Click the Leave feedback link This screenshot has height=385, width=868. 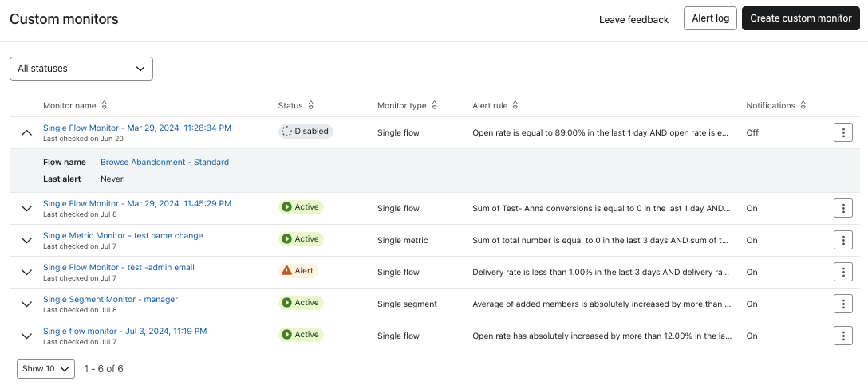tap(633, 19)
